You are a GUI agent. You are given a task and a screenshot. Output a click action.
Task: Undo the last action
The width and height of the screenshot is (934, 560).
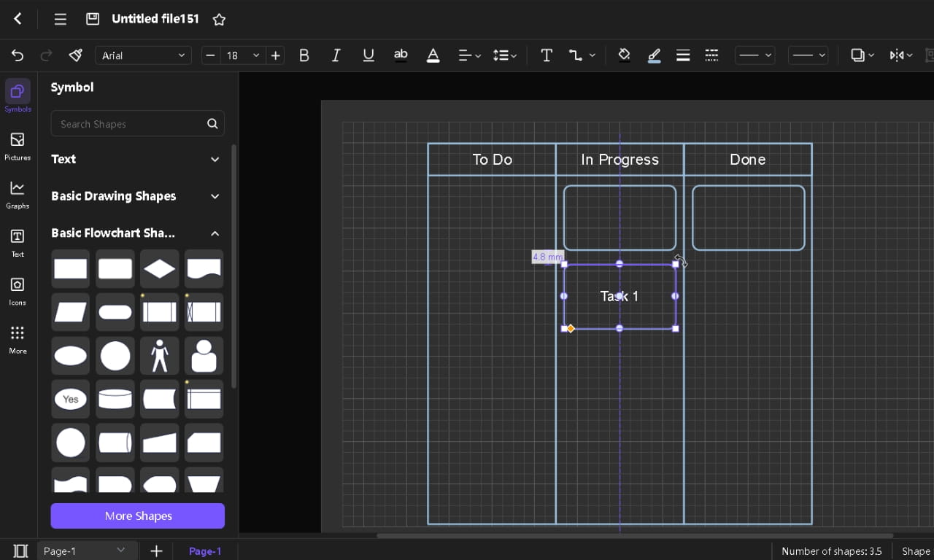point(18,55)
